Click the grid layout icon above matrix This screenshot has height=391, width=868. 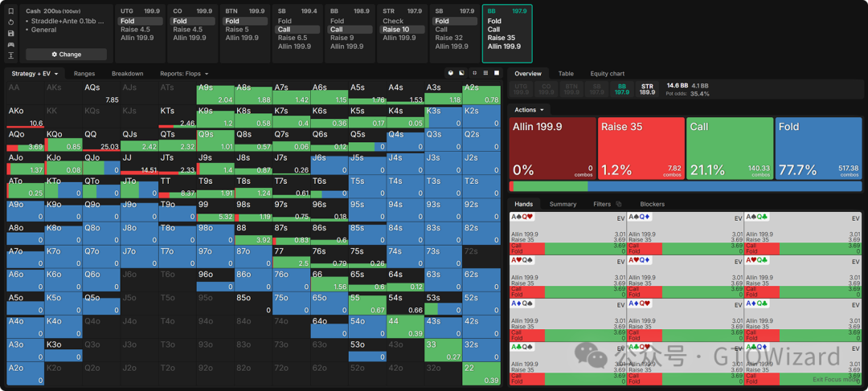tap(485, 73)
